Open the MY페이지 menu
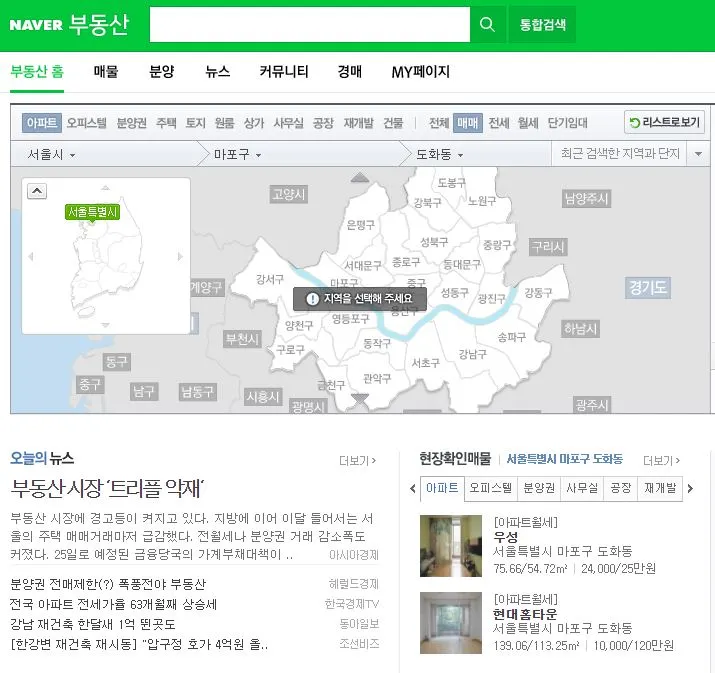The image size is (715, 673). pos(420,72)
